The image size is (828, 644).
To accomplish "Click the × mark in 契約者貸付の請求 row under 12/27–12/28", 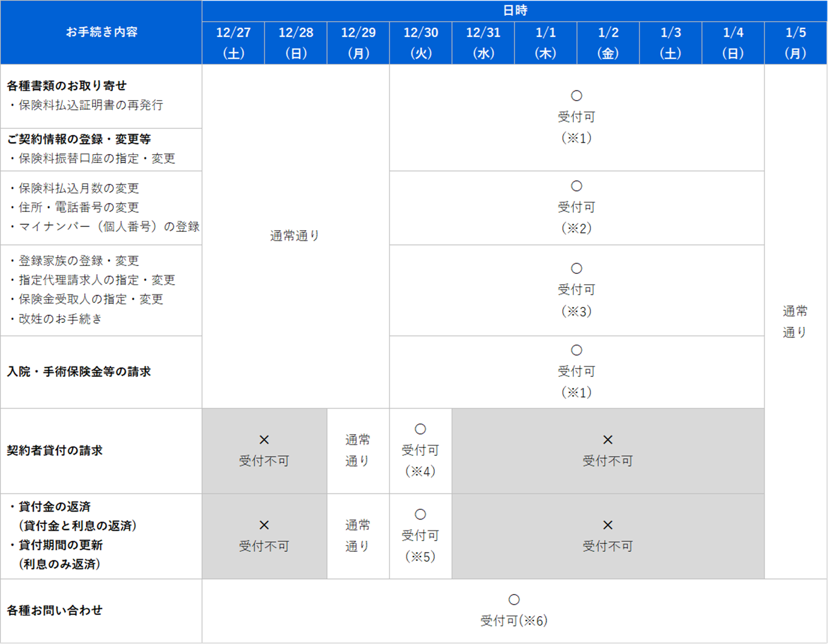I will pyautogui.click(x=264, y=439).
